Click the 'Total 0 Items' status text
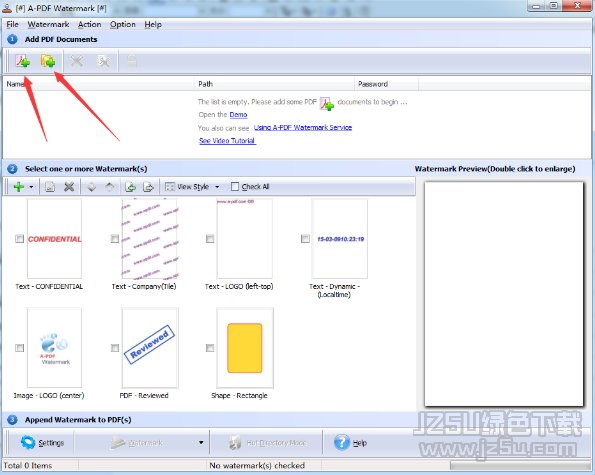Viewport: 595px width, 475px height. point(28,466)
